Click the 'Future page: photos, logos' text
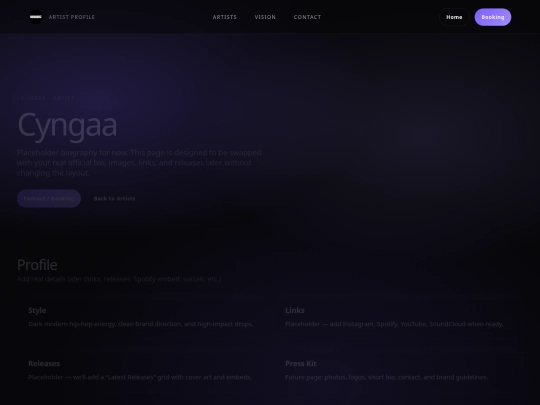Viewport: 540px width, 405px height. (386, 377)
